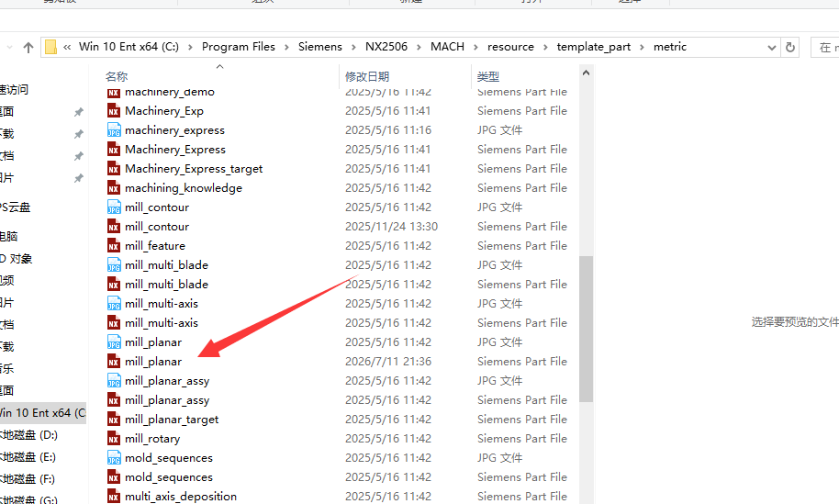
Task: Go to resource breadcrumb
Action: (510, 47)
